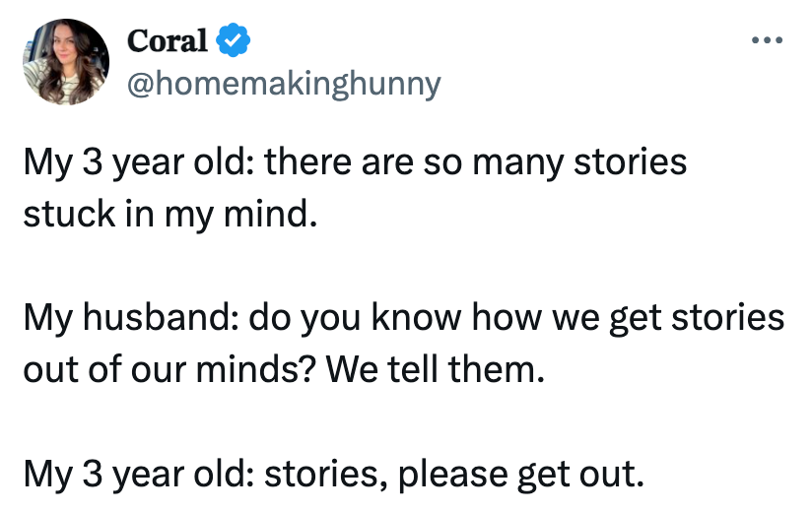Click the word 'mind.' ending the first paragraph
The height and width of the screenshot is (512, 812).
tap(276, 214)
